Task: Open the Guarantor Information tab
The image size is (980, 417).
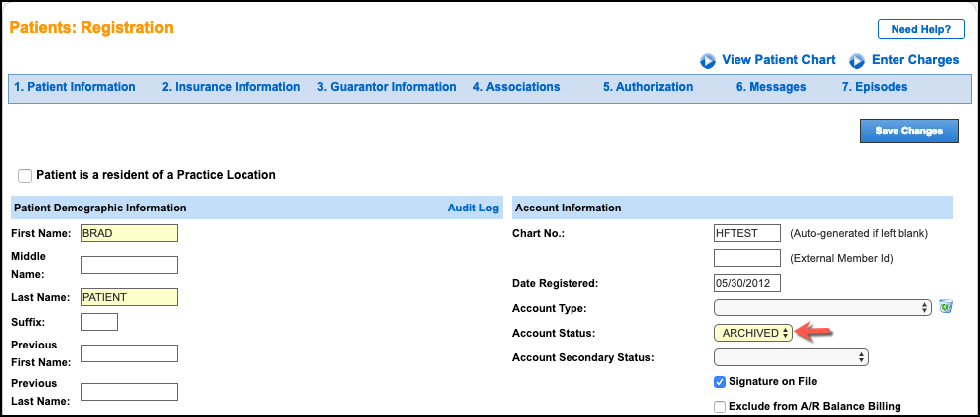Action: tap(387, 87)
